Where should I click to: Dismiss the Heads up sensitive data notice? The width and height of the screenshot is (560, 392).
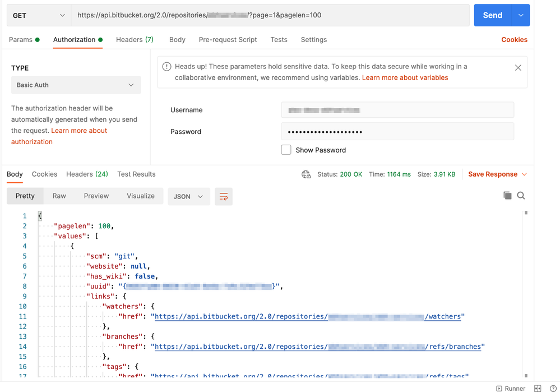(x=518, y=67)
